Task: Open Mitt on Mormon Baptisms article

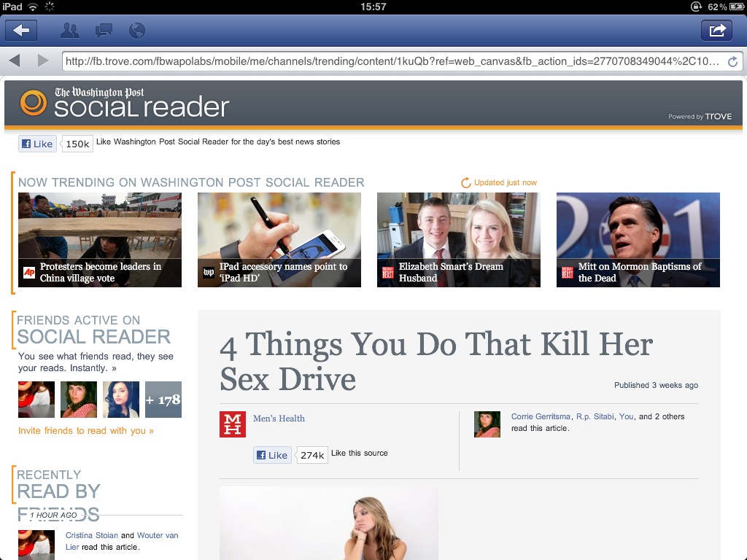Action: click(x=638, y=240)
